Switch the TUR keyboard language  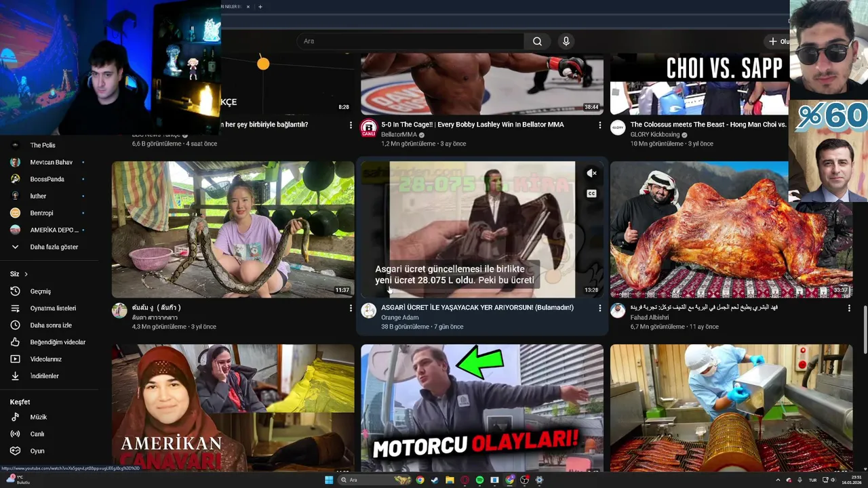click(x=812, y=480)
